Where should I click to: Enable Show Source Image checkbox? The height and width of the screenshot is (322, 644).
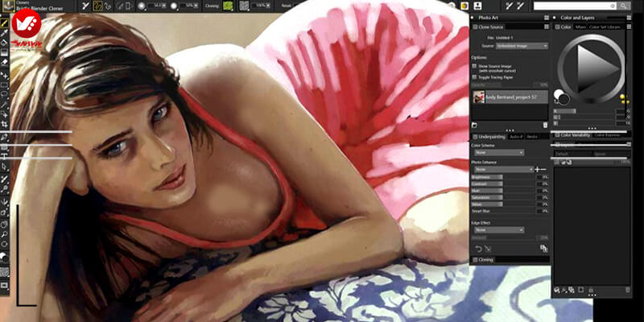click(x=474, y=66)
